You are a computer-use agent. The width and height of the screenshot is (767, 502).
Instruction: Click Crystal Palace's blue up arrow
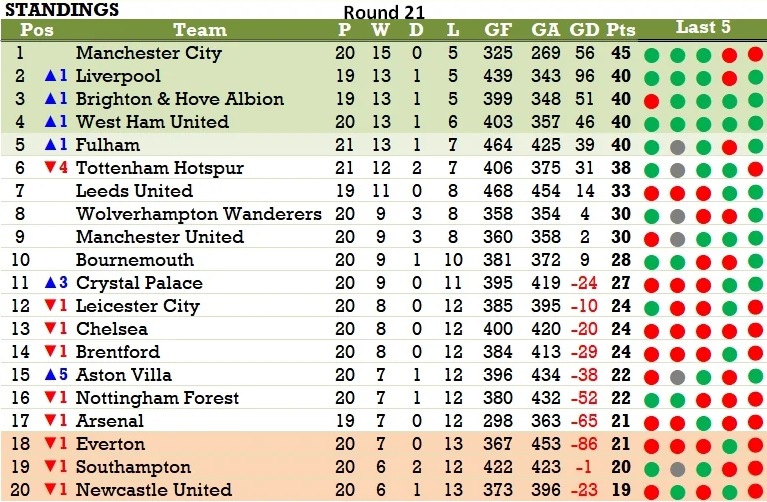coord(50,283)
